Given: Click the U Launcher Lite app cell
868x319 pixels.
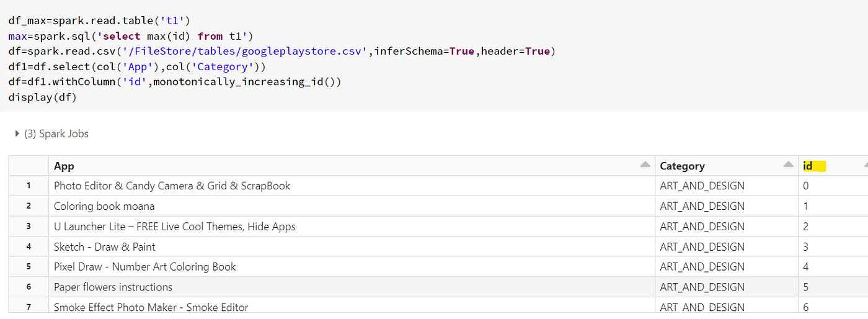Looking at the screenshot, I should (x=352, y=226).
